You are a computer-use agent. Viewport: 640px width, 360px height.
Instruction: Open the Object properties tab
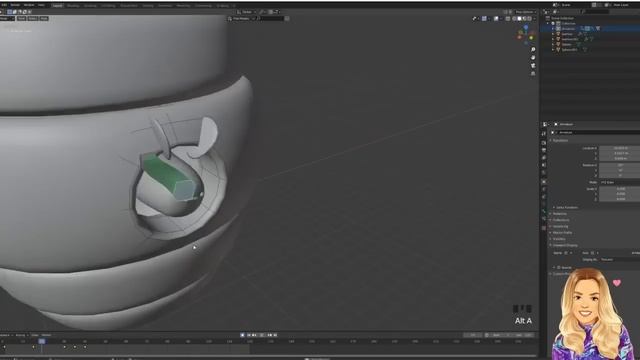tap(544, 182)
